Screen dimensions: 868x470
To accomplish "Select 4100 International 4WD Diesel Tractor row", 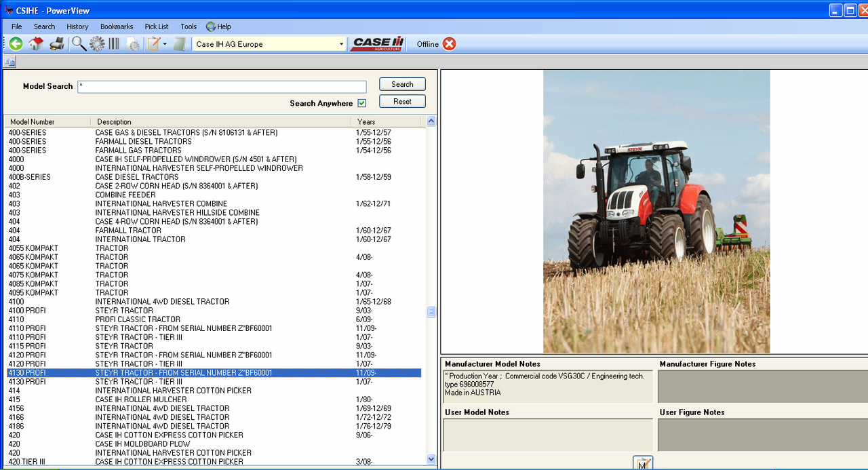I will point(213,302).
